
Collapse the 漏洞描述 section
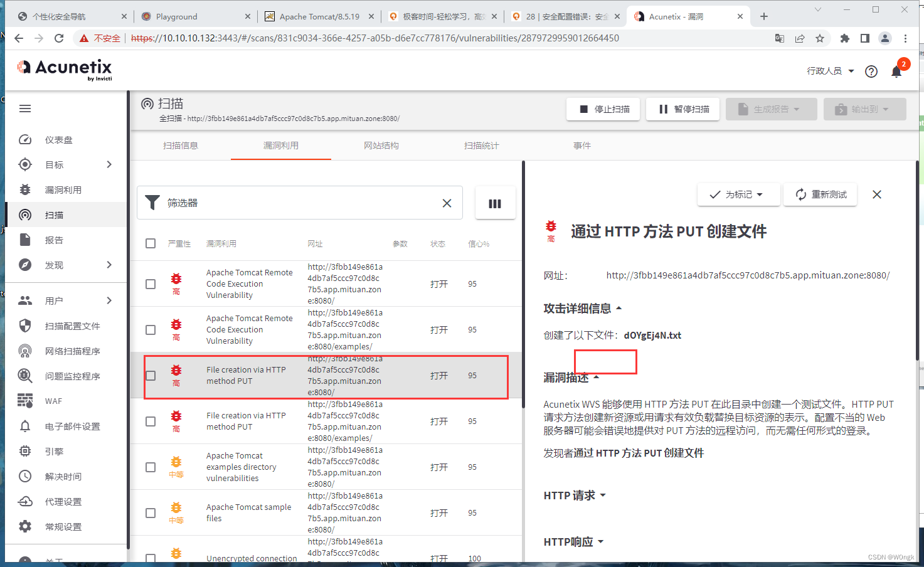point(571,378)
